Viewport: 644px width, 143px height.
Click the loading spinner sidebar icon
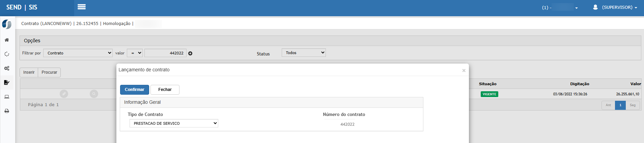click(7, 54)
